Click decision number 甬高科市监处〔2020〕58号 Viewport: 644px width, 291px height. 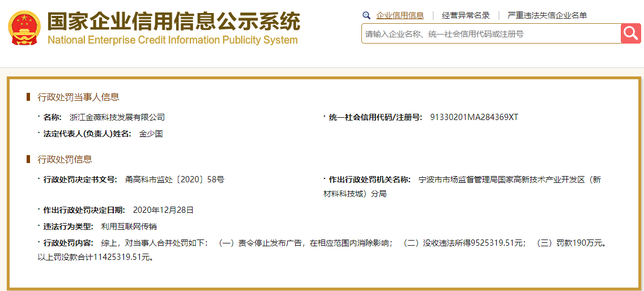tap(174, 179)
